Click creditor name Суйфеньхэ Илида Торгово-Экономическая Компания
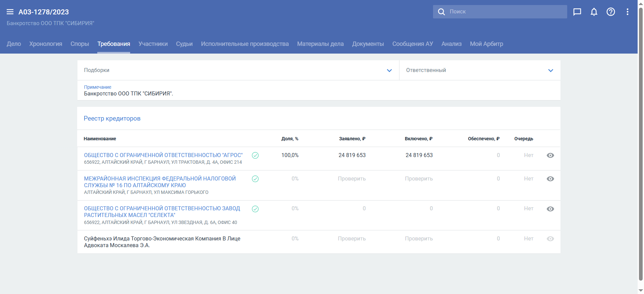 click(162, 242)
